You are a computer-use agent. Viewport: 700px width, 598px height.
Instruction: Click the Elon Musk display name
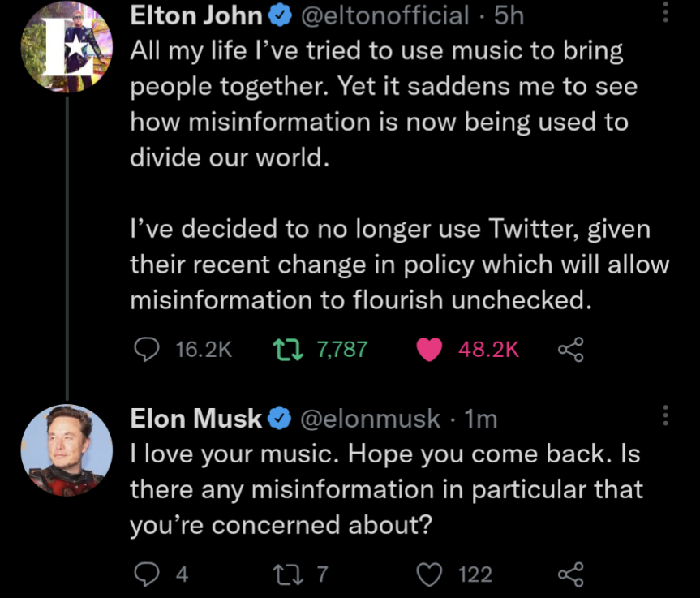(195, 419)
